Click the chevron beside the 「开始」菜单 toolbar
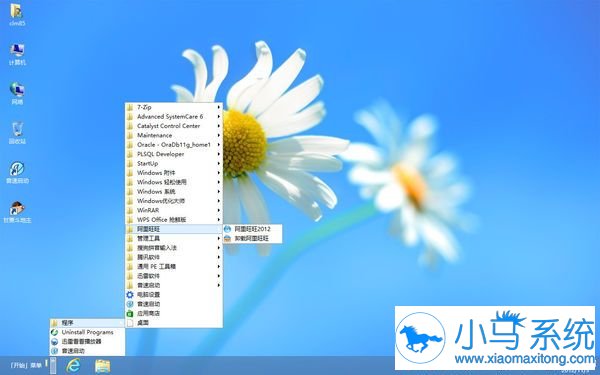600x375 pixels. pos(53,366)
